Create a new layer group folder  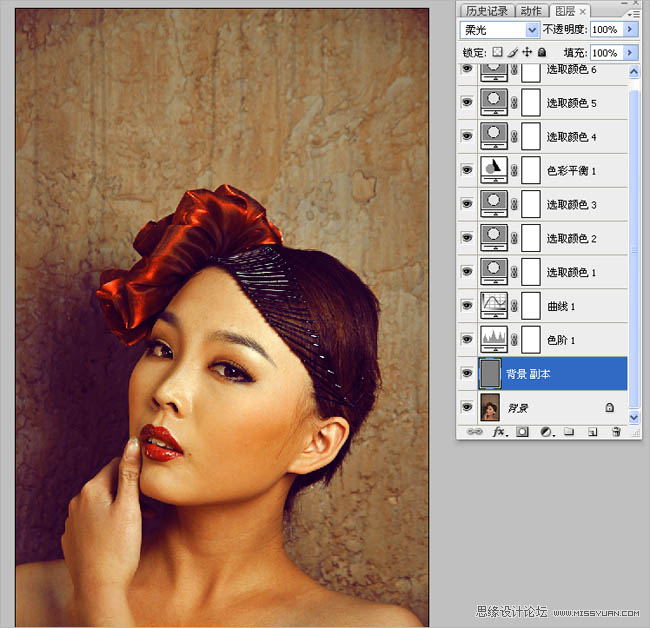(569, 432)
